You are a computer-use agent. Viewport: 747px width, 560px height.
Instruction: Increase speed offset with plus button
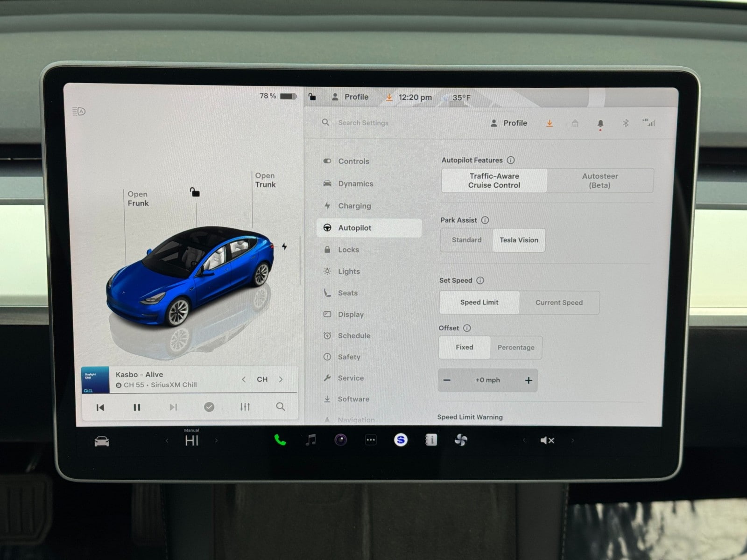click(x=529, y=380)
